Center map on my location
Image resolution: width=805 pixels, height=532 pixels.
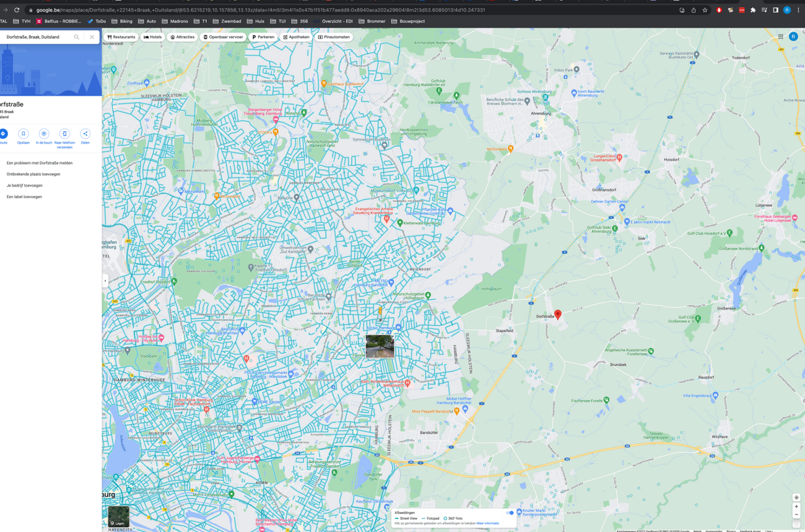[796, 497]
